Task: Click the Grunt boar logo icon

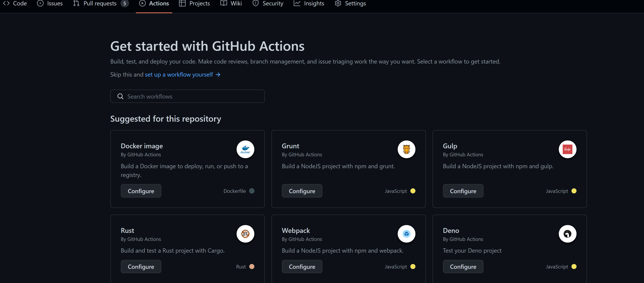Action: pyautogui.click(x=406, y=149)
